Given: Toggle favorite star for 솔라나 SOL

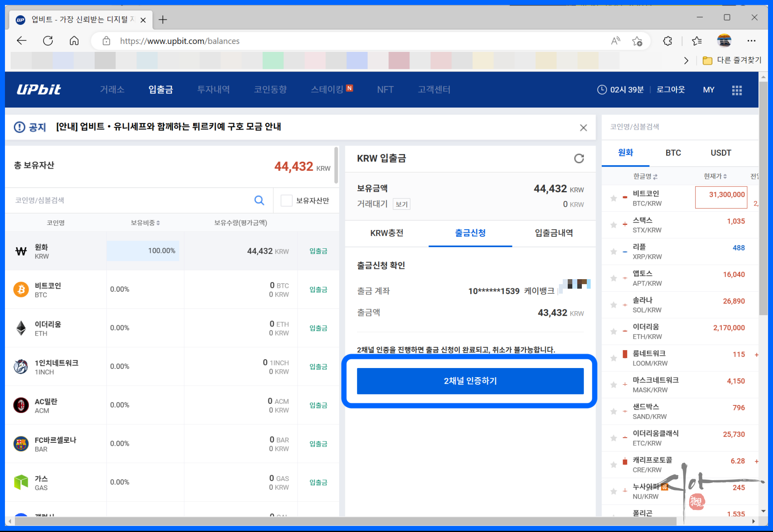Looking at the screenshot, I should [x=614, y=305].
